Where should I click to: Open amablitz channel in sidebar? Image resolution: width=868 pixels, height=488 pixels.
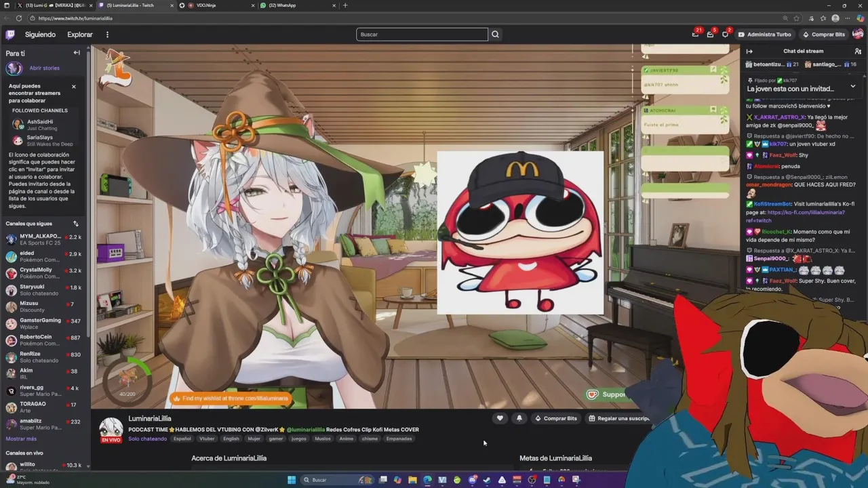45,424
